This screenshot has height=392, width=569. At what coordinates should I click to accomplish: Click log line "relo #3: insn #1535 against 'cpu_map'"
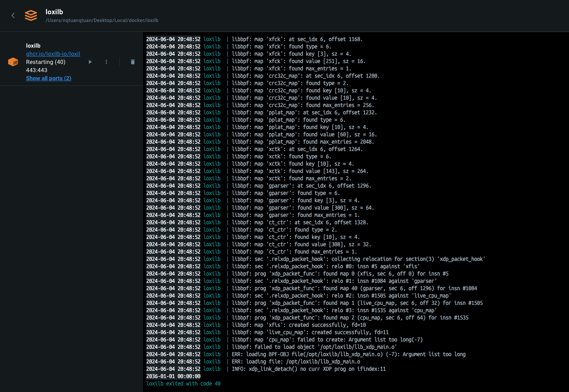coord(292,310)
